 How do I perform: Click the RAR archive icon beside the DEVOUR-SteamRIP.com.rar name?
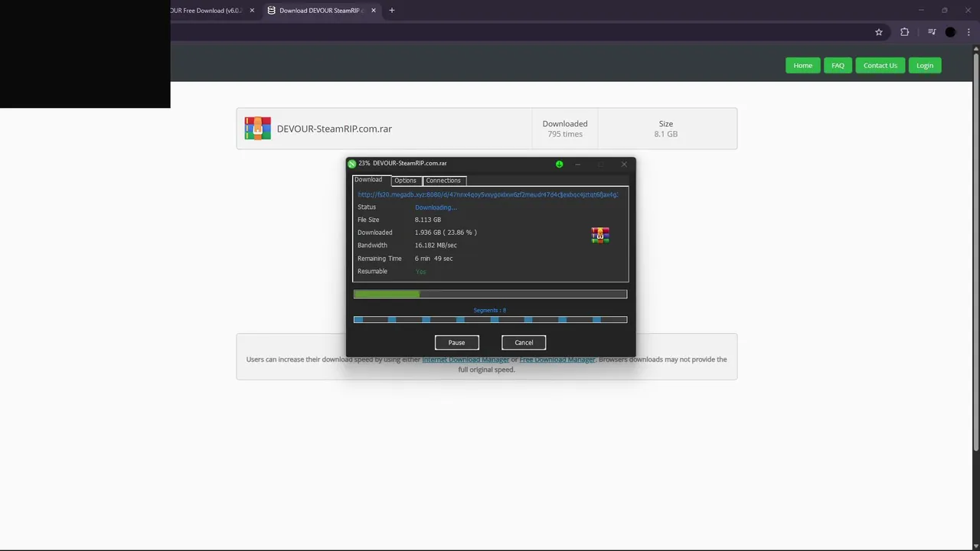[x=258, y=129]
